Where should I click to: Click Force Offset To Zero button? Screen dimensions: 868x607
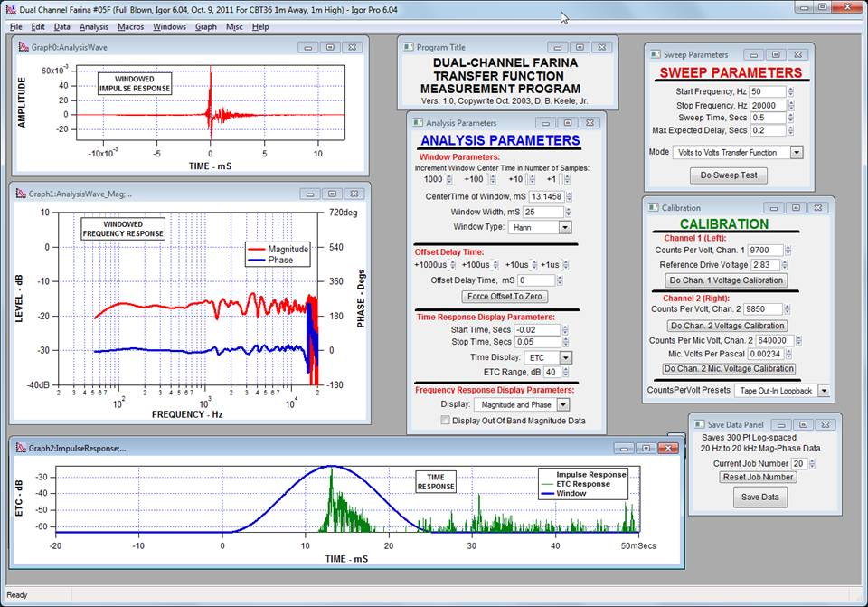point(505,297)
